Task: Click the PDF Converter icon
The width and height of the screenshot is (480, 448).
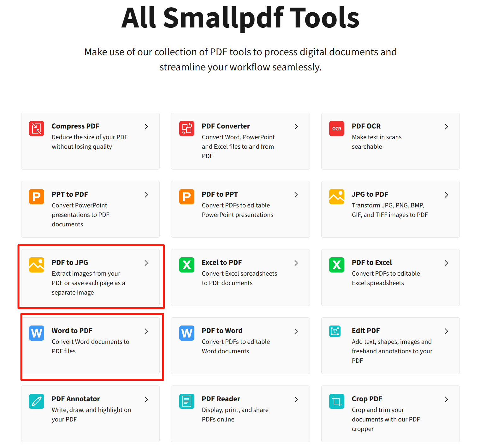Action: (x=187, y=128)
